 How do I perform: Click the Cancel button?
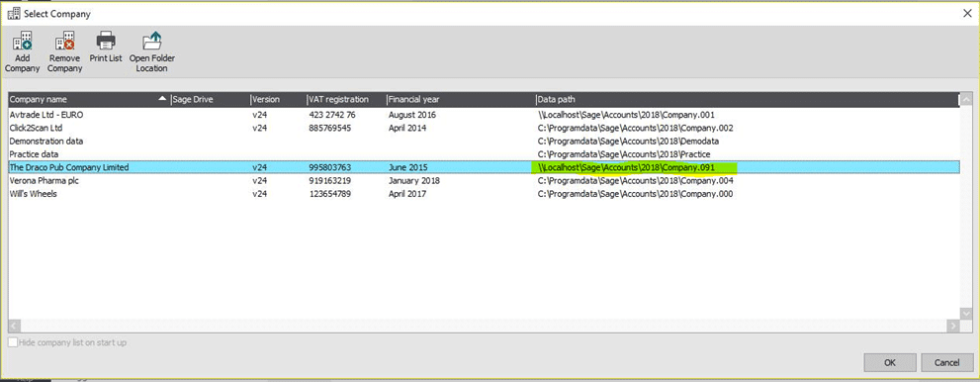946,362
